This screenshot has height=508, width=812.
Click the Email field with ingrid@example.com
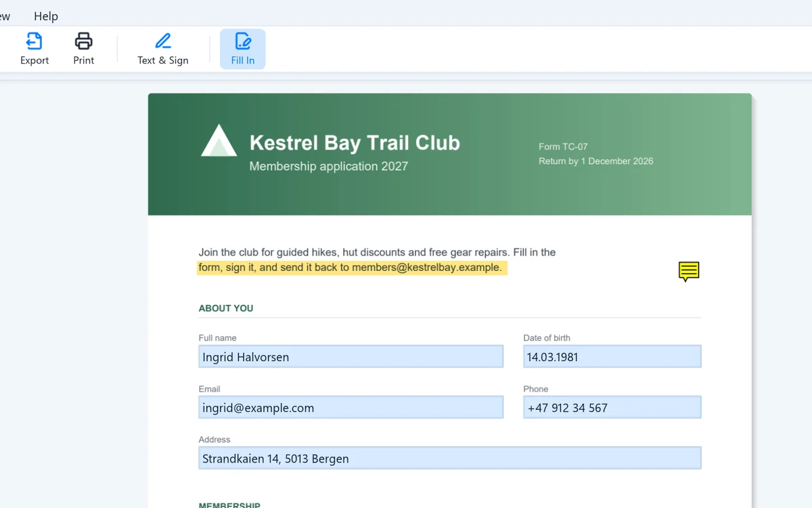[351, 407]
